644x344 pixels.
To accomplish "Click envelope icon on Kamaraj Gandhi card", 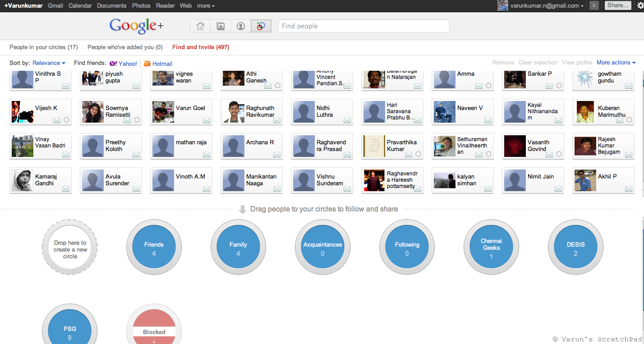I will 66,189.
